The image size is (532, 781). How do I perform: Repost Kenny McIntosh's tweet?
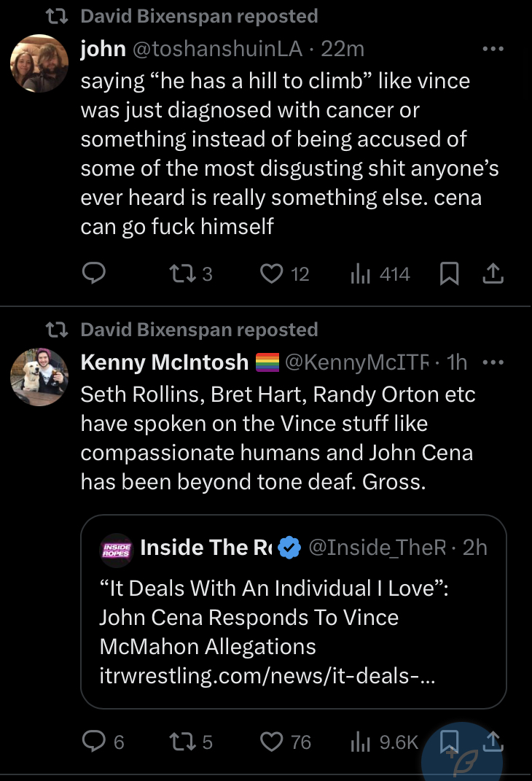(179, 742)
